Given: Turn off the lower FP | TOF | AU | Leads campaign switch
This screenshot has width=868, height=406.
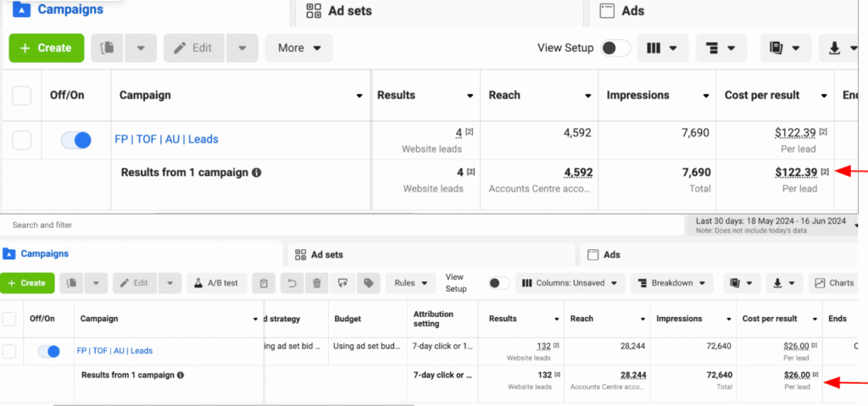Looking at the screenshot, I should [49, 351].
